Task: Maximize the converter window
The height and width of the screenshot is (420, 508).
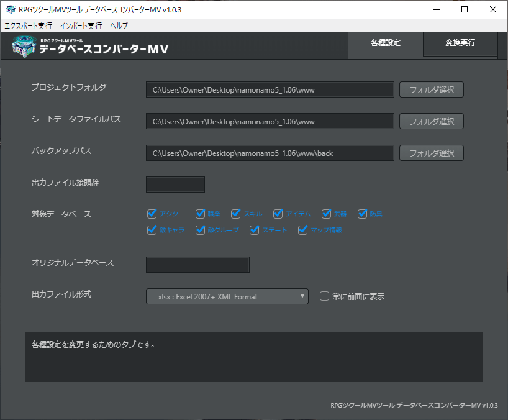Action: (x=465, y=9)
